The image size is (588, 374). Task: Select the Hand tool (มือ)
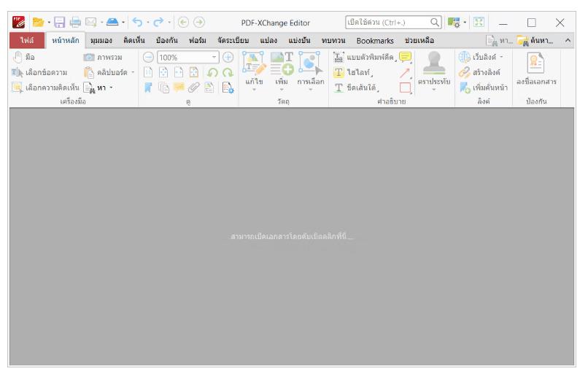click(x=23, y=58)
